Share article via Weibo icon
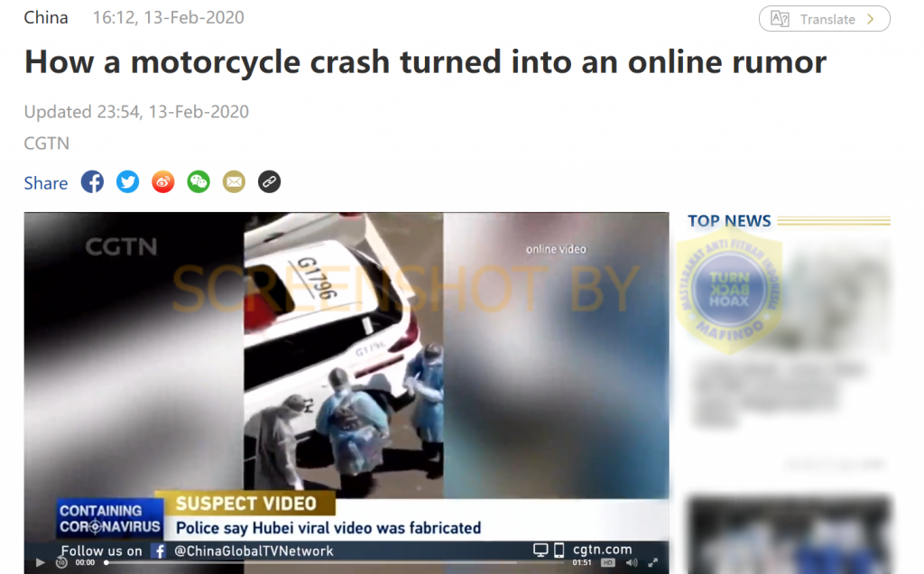The image size is (924, 574). click(163, 181)
